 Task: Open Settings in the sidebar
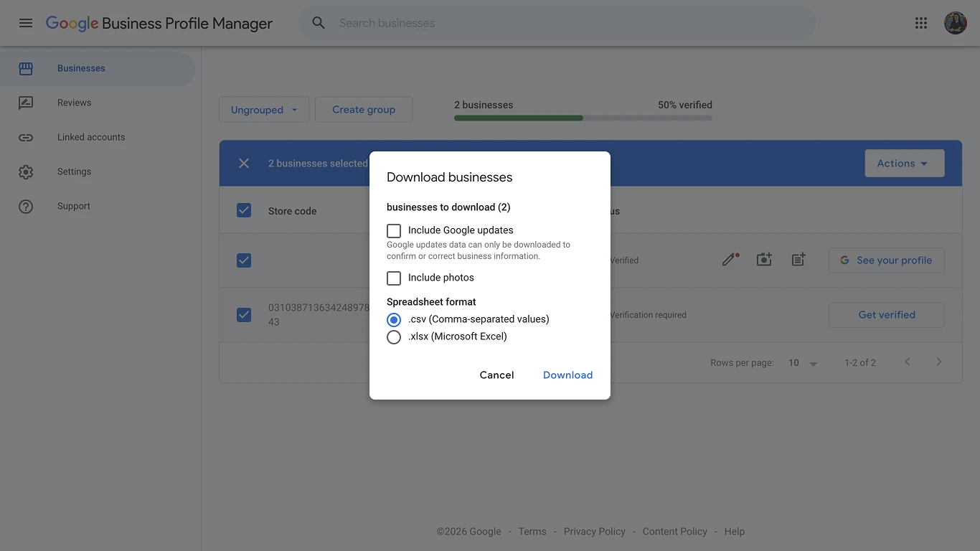[x=98, y=172]
